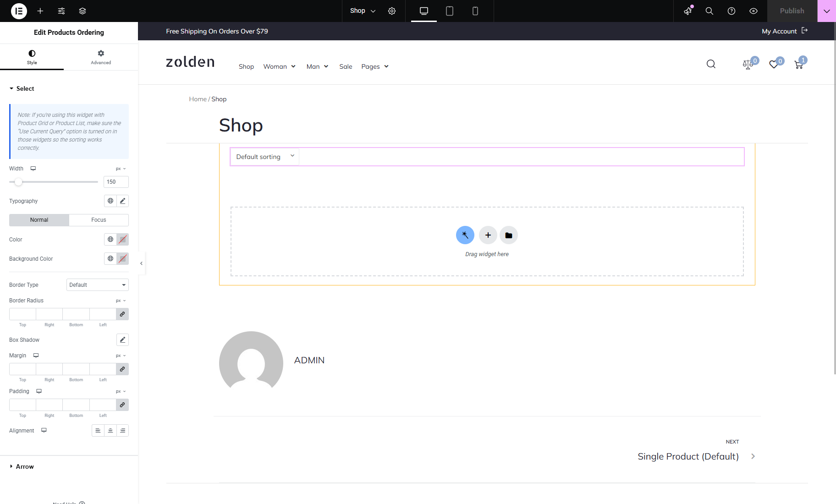Open the Woman menu item

[279, 66]
